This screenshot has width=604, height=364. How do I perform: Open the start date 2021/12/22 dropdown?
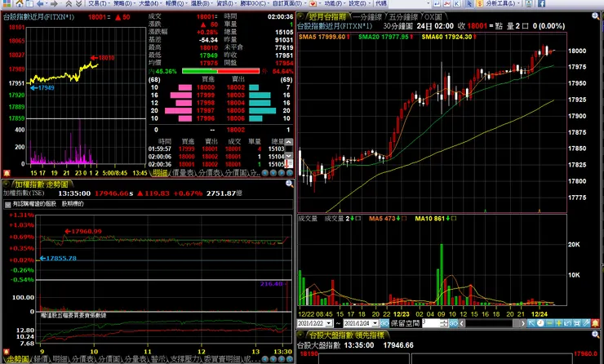(x=330, y=323)
